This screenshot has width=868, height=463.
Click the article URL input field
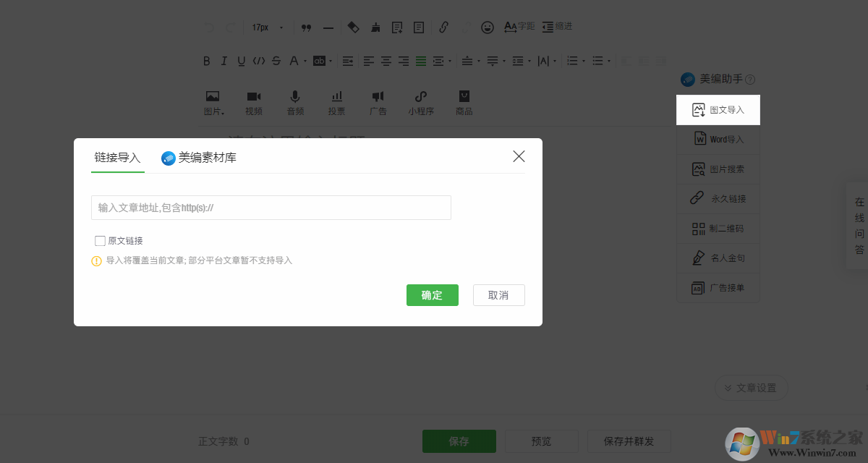271,208
